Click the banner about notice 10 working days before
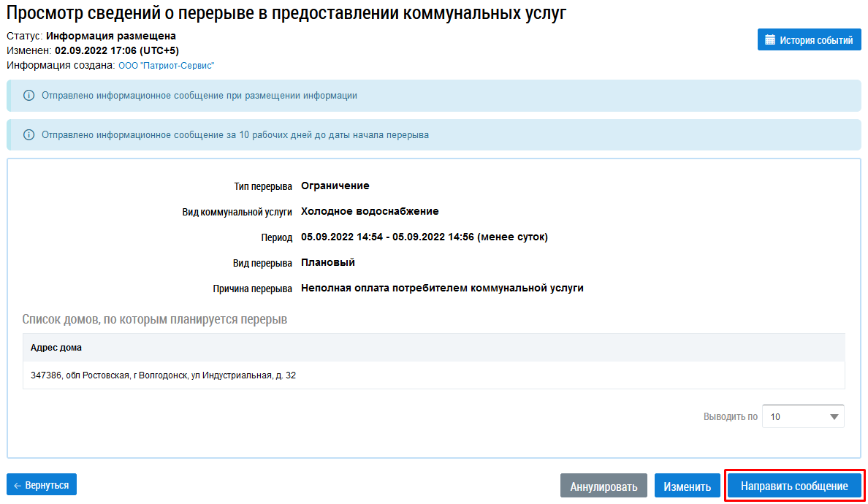 pyautogui.click(x=433, y=134)
